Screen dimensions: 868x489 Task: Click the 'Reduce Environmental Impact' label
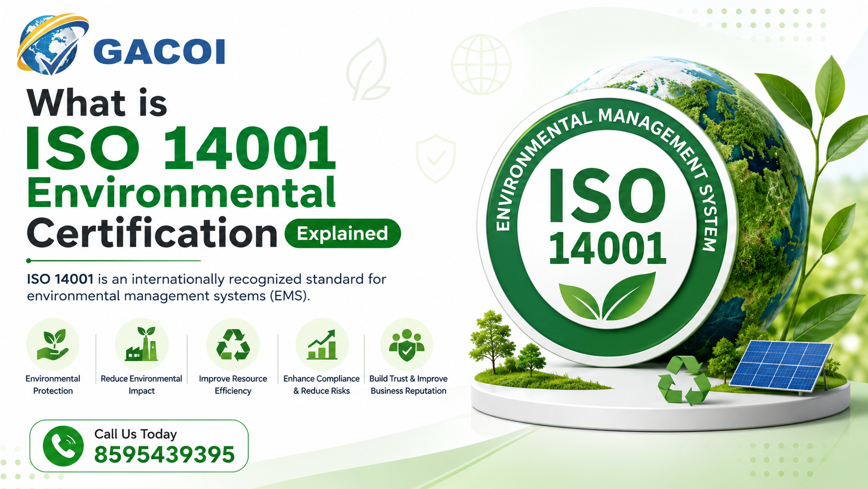click(141, 385)
